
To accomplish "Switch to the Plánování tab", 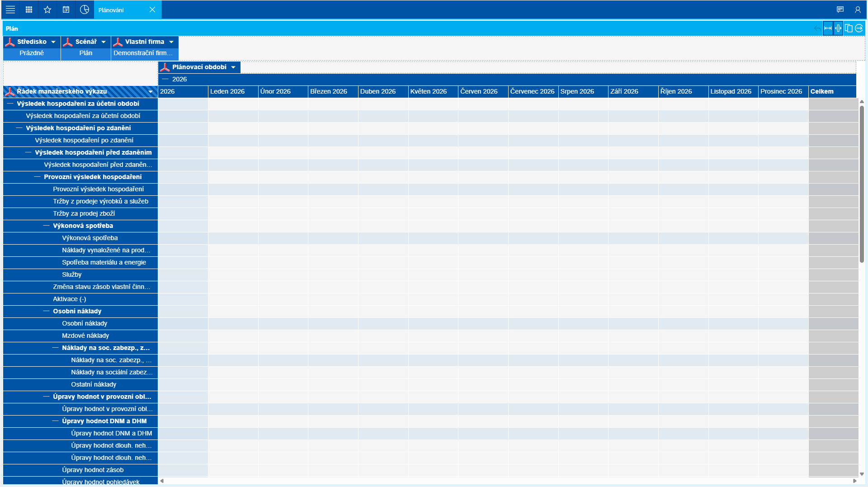I will pos(111,10).
